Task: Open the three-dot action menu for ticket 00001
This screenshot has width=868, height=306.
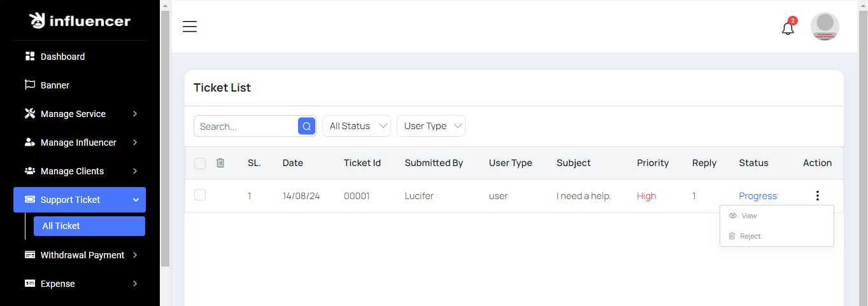Action: 817,196
